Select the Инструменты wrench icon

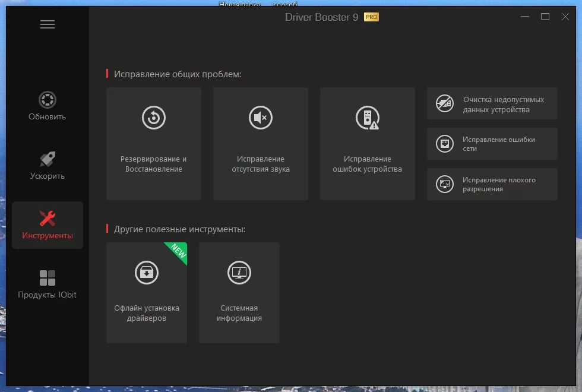48,219
